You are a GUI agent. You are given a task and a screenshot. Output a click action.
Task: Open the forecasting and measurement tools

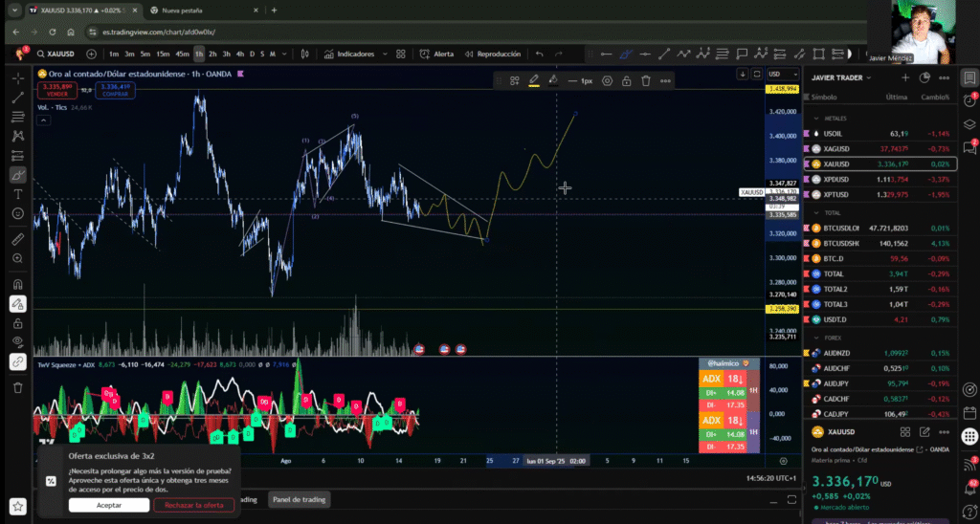18,156
